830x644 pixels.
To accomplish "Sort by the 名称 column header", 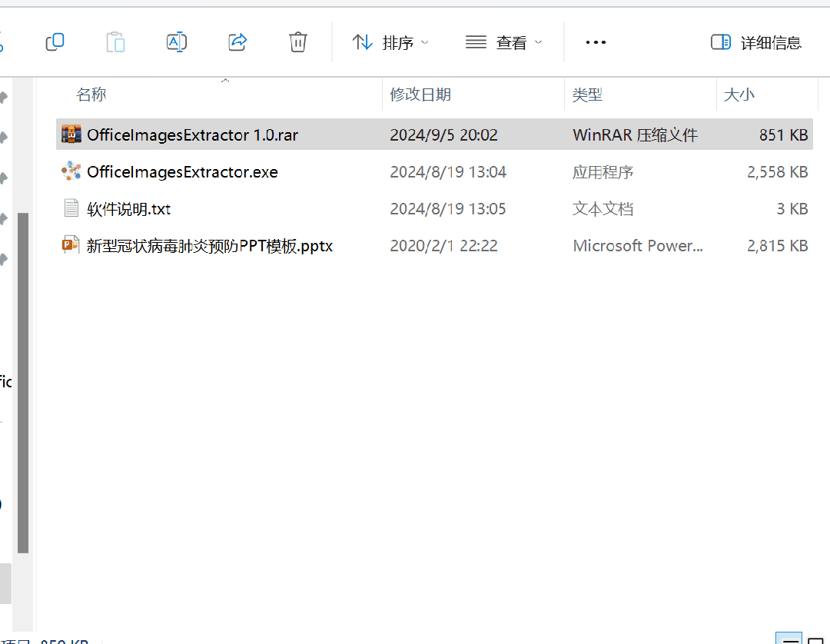I will (x=91, y=95).
